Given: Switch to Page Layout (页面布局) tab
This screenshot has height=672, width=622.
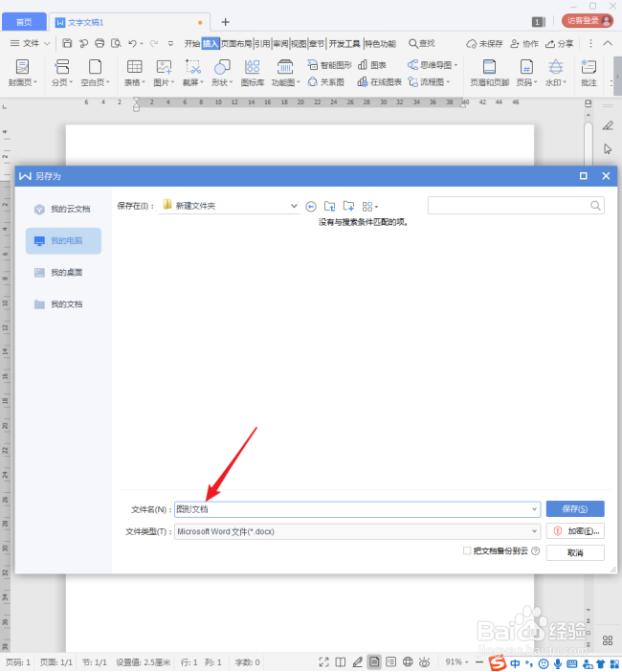Looking at the screenshot, I should click(x=236, y=43).
